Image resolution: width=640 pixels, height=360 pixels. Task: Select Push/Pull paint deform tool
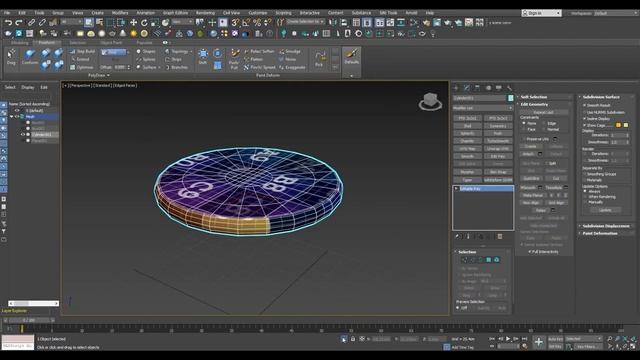[x=234, y=58]
